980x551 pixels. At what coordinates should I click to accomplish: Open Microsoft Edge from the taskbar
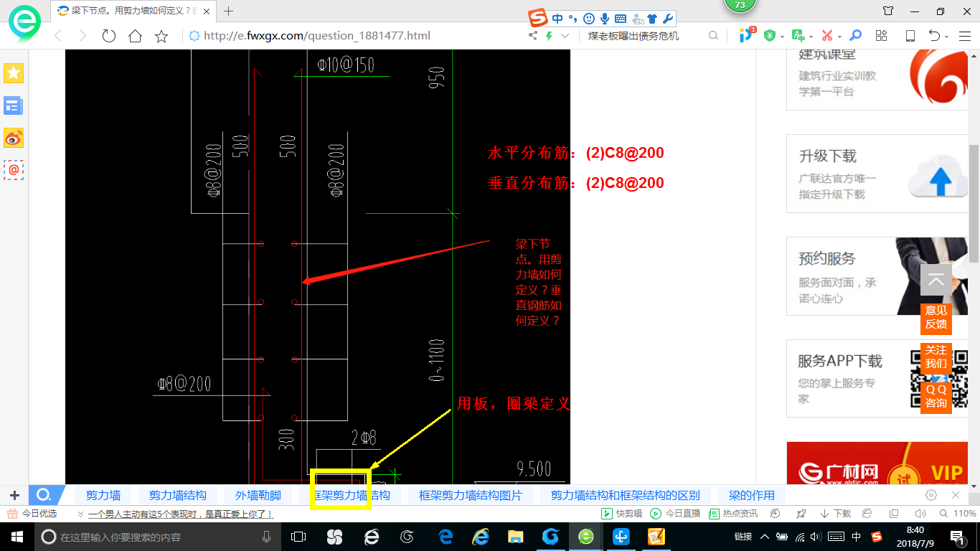[446, 536]
